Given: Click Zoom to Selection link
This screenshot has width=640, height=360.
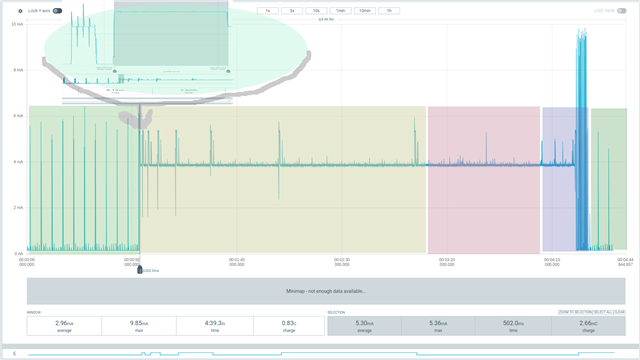Looking at the screenshot, I should tap(575, 312).
